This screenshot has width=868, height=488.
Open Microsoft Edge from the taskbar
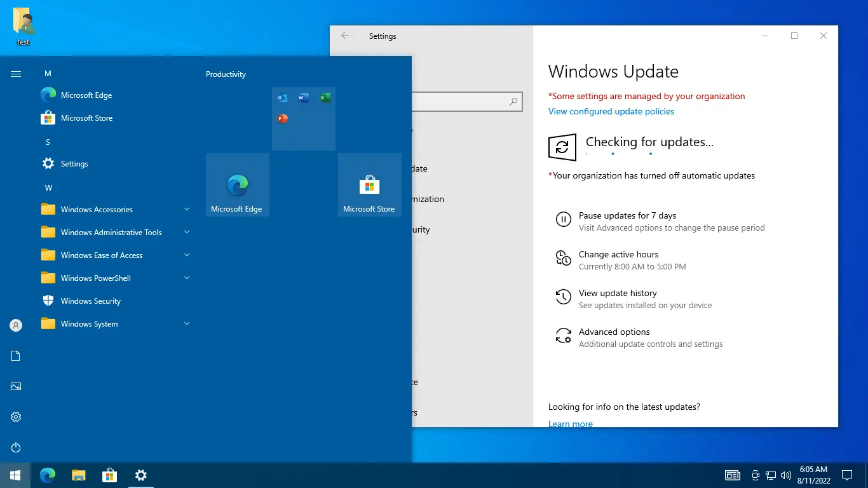pos(48,475)
